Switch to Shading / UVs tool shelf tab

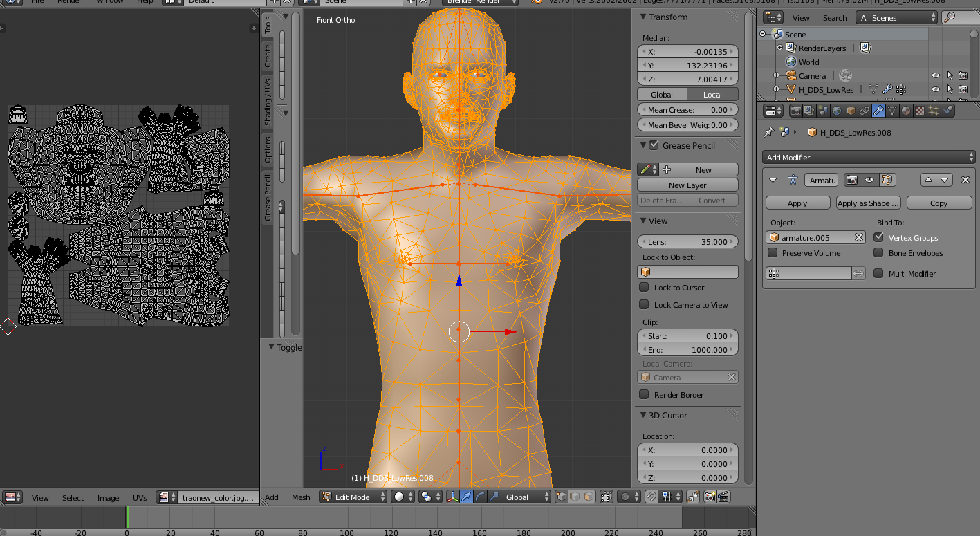tap(268, 102)
